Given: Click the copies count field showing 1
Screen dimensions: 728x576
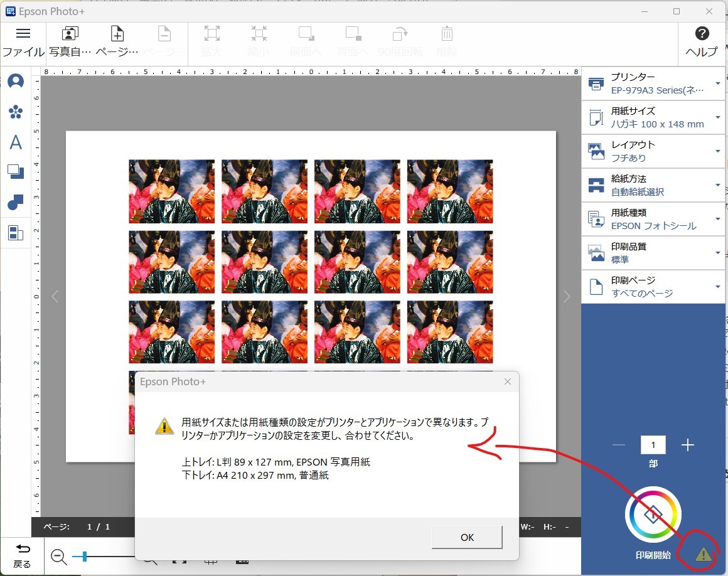Looking at the screenshot, I should (653, 445).
